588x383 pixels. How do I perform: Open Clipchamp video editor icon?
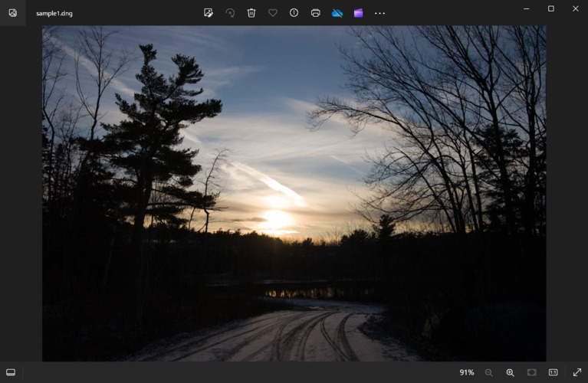[x=359, y=13]
